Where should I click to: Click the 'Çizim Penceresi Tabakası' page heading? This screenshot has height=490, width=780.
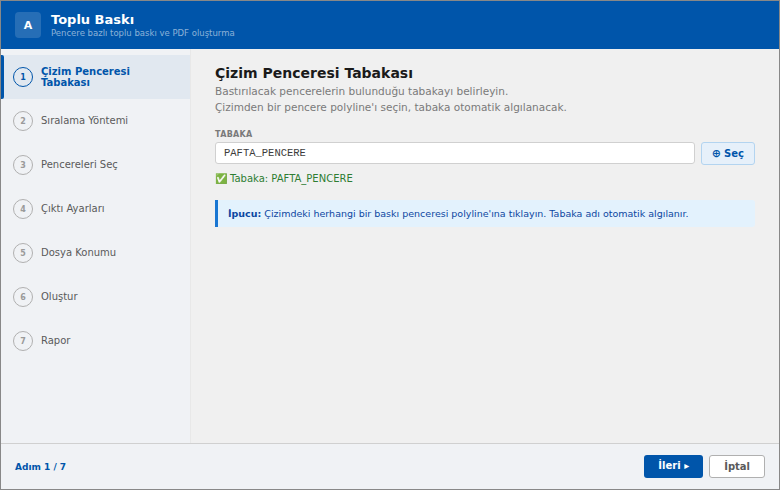pyautogui.click(x=314, y=73)
